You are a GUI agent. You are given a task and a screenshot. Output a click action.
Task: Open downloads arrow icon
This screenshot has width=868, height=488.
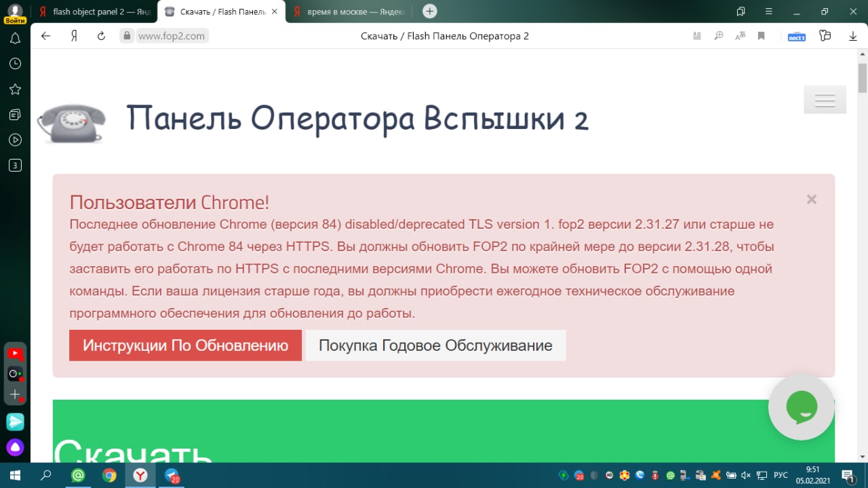tap(853, 36)
